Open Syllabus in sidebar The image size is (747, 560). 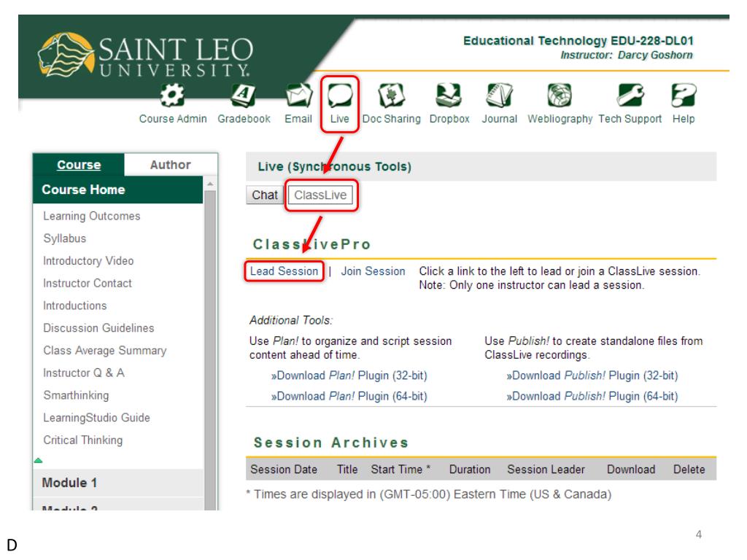pyautogui.click(x=65, y=238)
